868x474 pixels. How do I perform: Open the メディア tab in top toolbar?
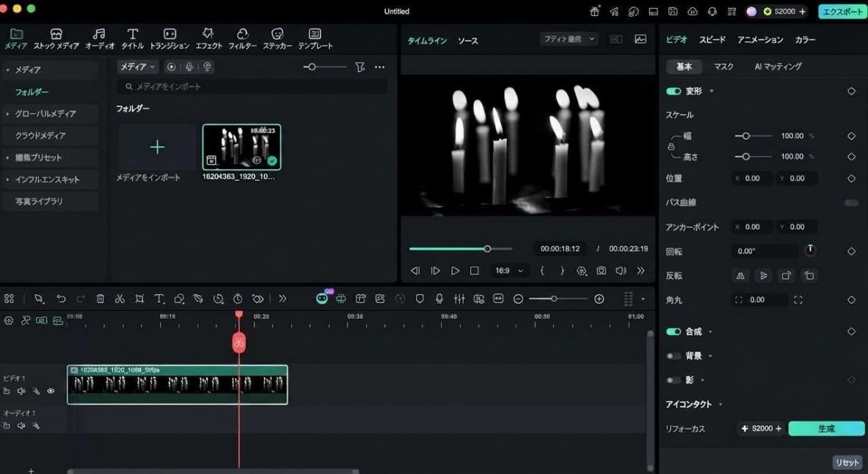pos(16,39)
